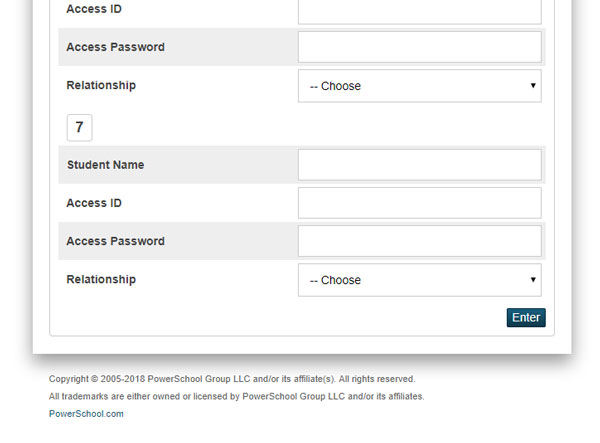Viewport: 600px width, 443px height.
Task: Click the Relationship label above the 7 badge
Action: [x=101, y=85]
